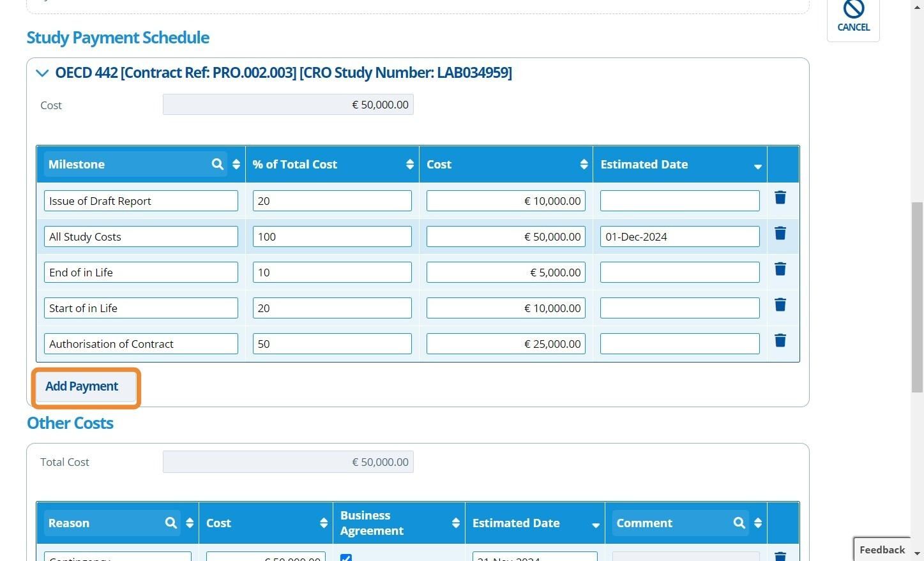The height and width of the screenshot is (561, 924).
Task: Sort payment schedule by Cost column
Action: pos(583,165)
